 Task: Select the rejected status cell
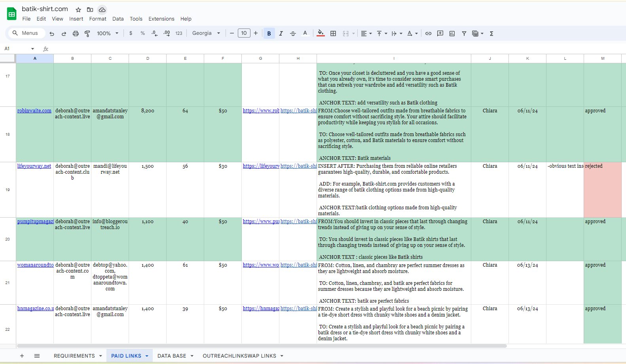[603, 190]
